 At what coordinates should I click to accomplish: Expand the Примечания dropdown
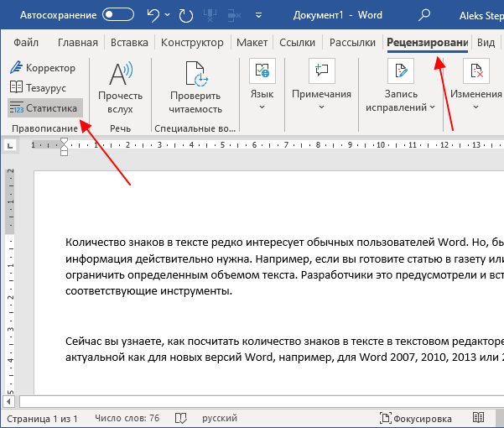[x=321, y=85]
